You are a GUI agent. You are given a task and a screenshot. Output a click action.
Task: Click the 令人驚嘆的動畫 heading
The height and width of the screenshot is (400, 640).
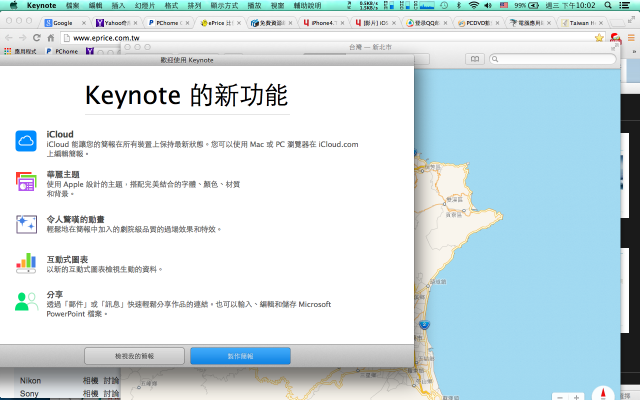(76, 220)
